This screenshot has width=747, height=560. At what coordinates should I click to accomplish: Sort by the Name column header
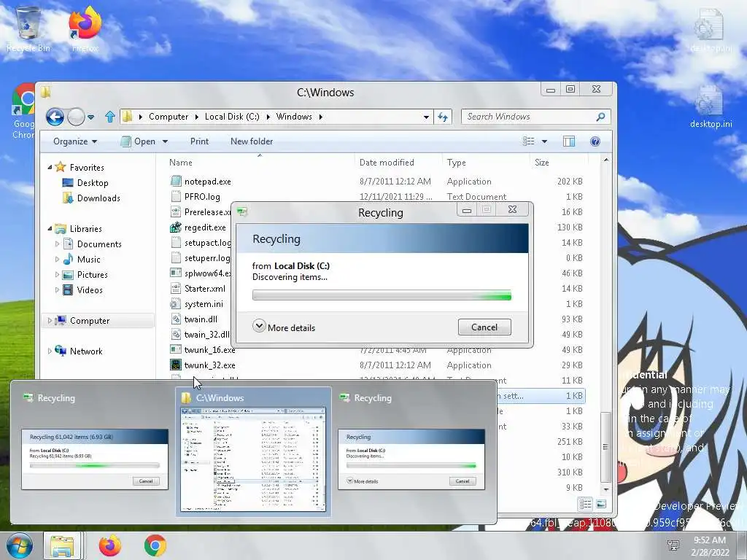click(181, 163)
